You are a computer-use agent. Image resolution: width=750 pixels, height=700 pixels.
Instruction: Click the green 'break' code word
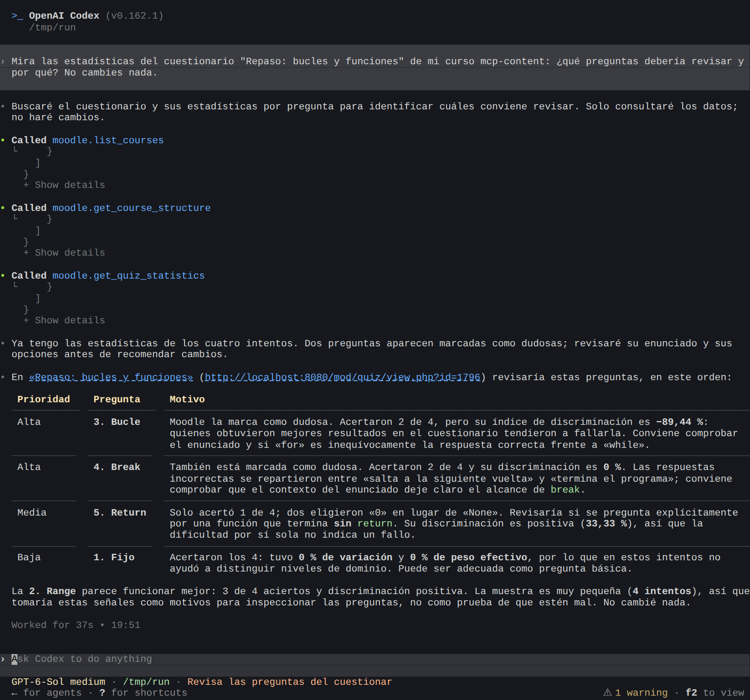click(x=565, y=490)
